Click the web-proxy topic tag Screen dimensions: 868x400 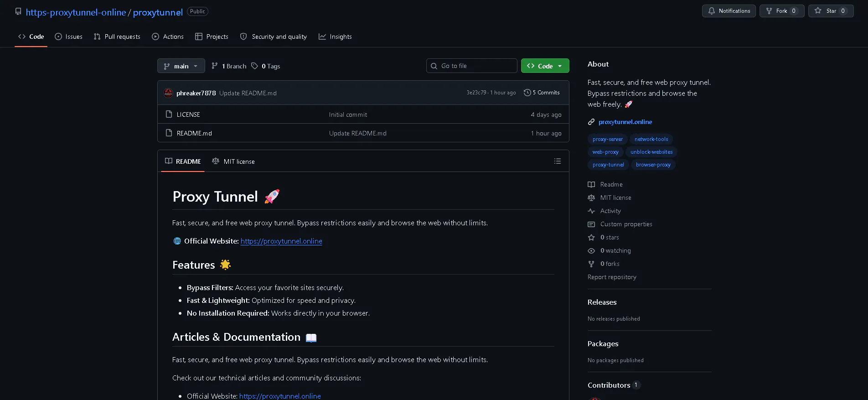coord(605,152)
